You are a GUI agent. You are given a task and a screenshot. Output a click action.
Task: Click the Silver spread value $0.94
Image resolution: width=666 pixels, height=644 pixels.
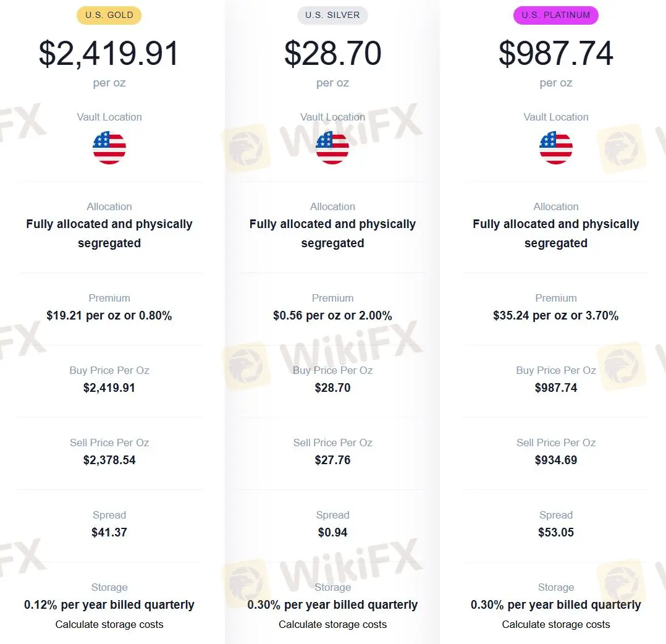pyautogui.click(x=332, y=532)
